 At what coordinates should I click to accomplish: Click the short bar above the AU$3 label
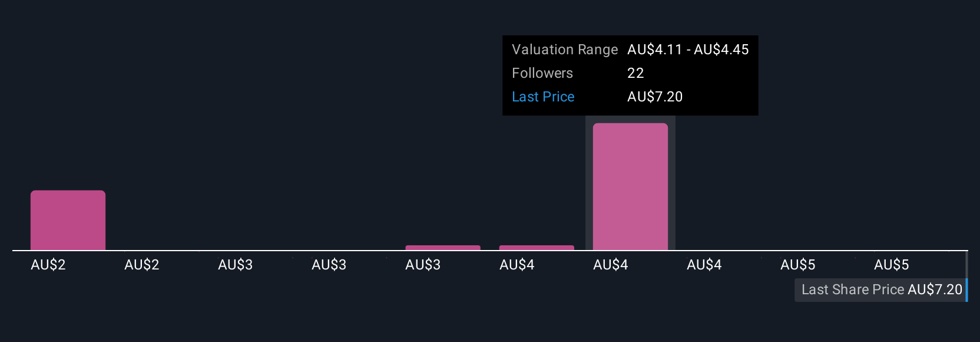[x=443, y=248]
